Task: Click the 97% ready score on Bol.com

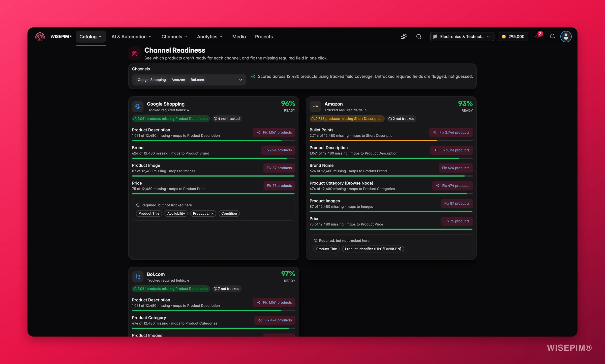Action: [288, 274]
